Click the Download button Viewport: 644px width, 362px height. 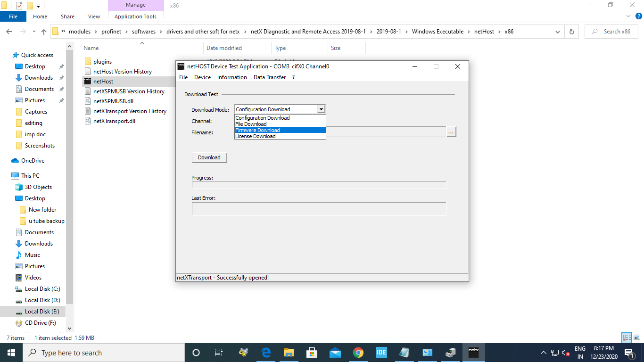click(209, 157)
